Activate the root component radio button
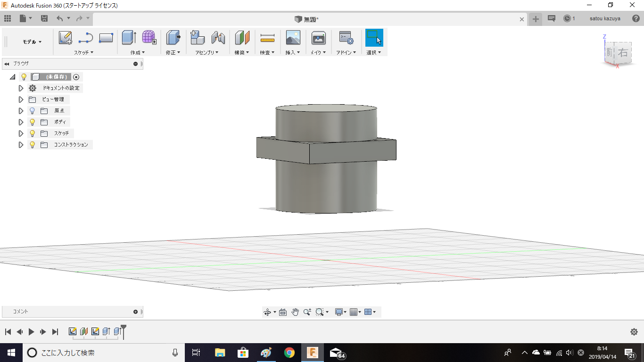This screenshot has height=362, width=644. point(76,77)
